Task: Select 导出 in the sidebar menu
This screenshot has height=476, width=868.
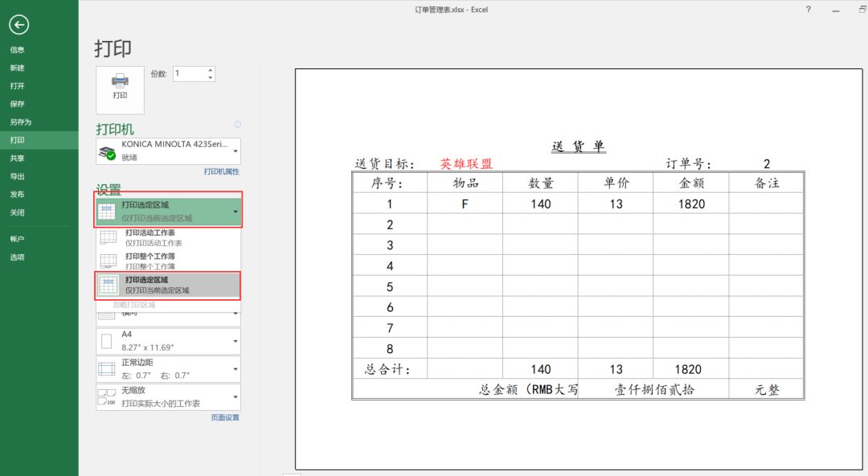Action: [x=17, y=176]
